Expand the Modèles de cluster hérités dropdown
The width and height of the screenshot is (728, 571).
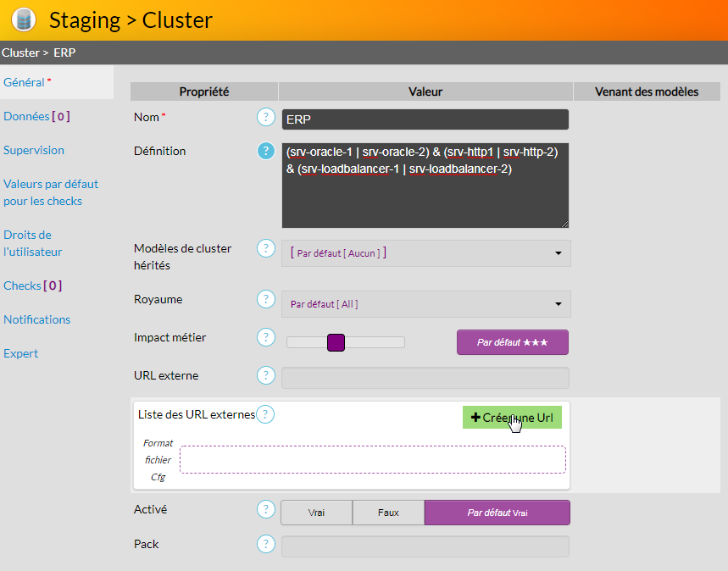tap(425, 252)
